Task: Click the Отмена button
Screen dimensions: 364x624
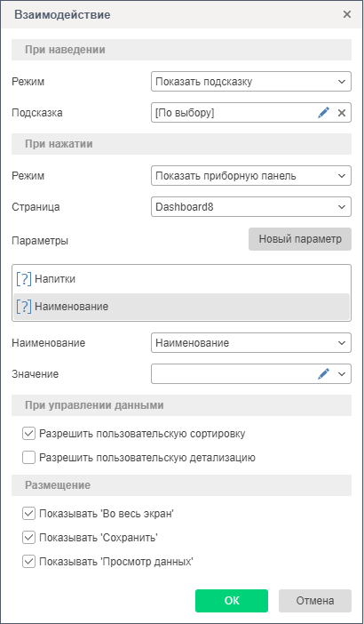Action: coord(315,601)
